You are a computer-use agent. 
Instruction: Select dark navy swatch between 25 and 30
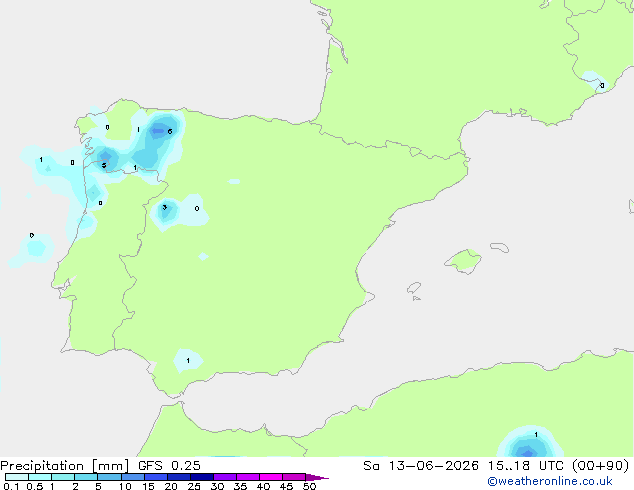(202, 477)
